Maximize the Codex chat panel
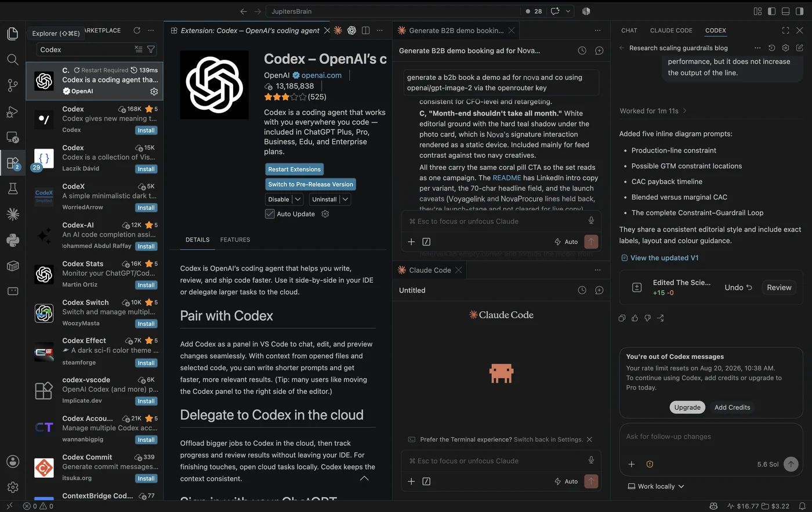This screenshot has width=812, height=512. click(x=785, y=30)
